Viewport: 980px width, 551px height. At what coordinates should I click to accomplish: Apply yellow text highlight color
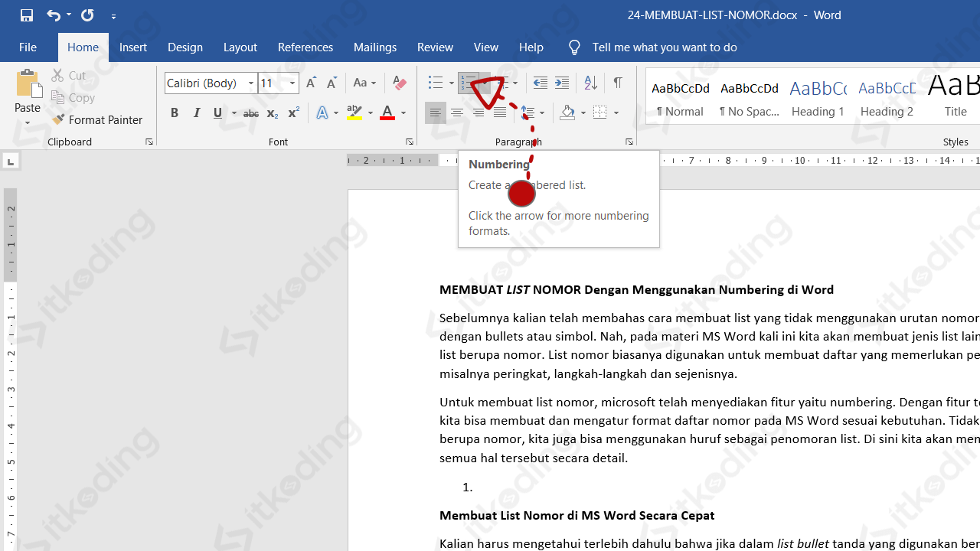(354, 112)
